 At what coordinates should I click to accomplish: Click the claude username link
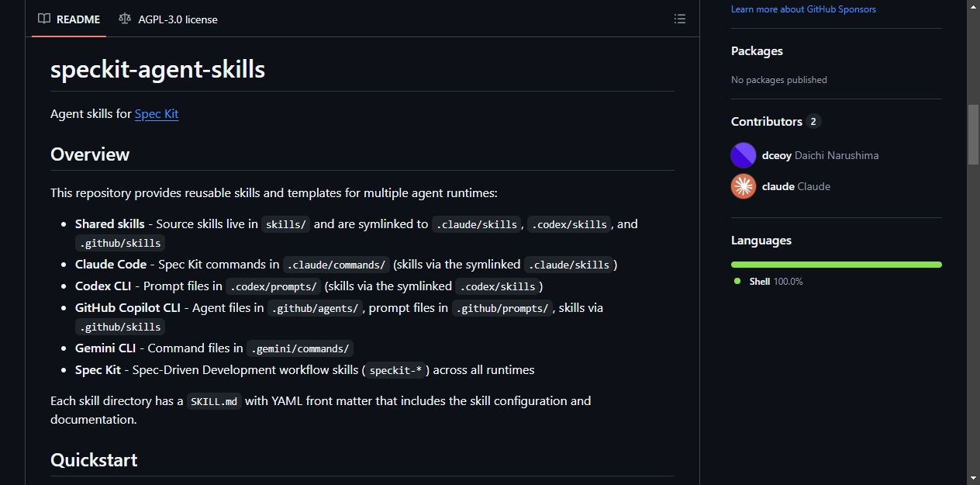point(778,186)
